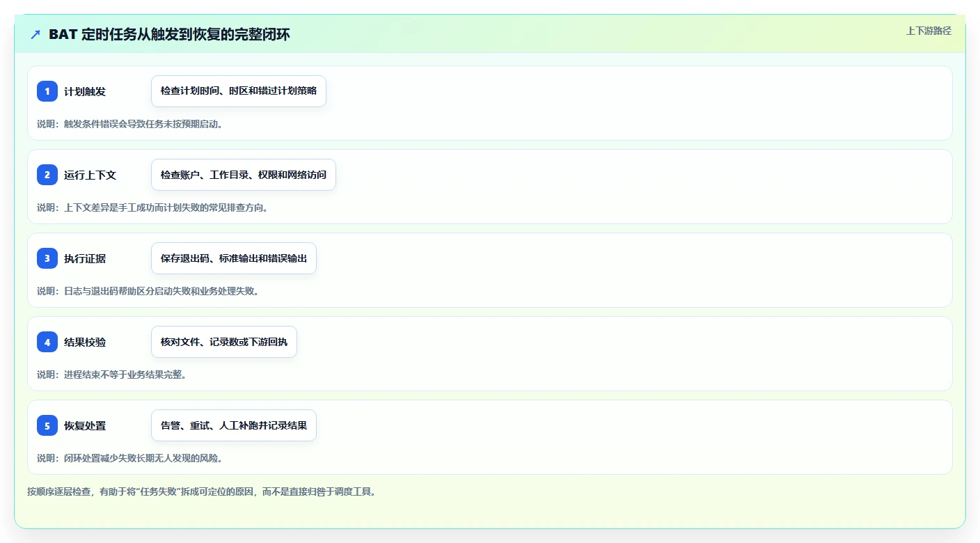Select the 结果校验 step label
The height and width of the screenshot is (543, 980).
[x=85, y=343]
